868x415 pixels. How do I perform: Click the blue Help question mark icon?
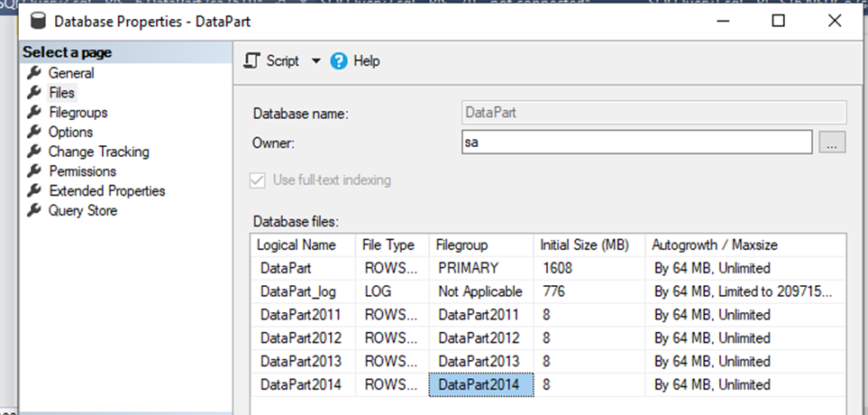click(339, 61)
